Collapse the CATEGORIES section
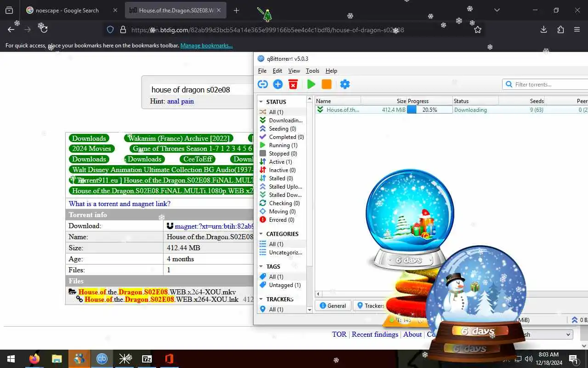The width and height of the screenshot is (588, 368). coord(261,234)
